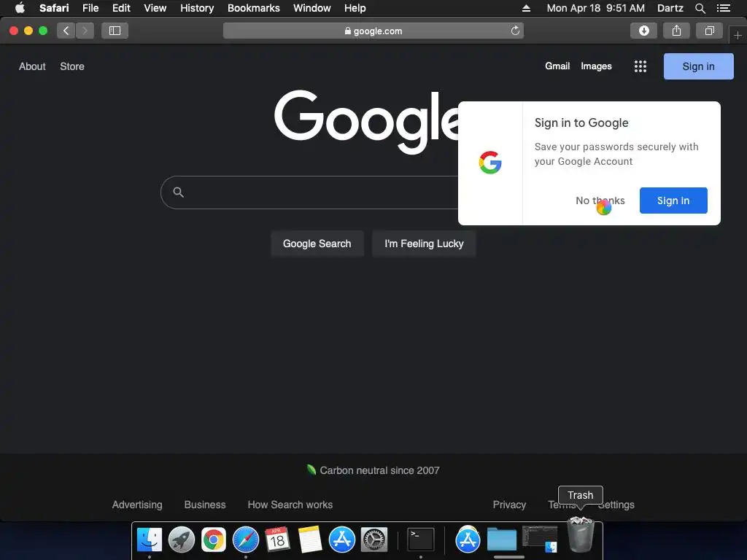Go back with Safari's back arrow
Screen dimensions: 747x560
click(x=66, y=31)
